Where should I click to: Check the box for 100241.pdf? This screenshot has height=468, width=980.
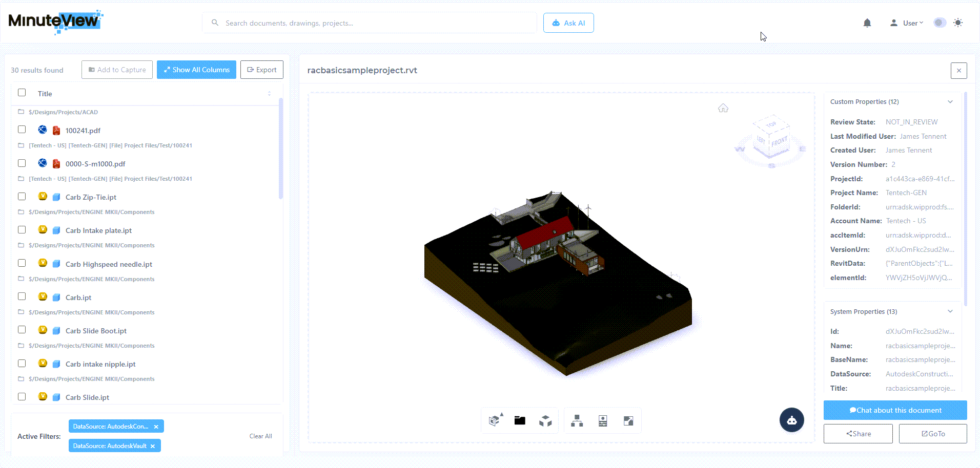click(x=22, y=130)
